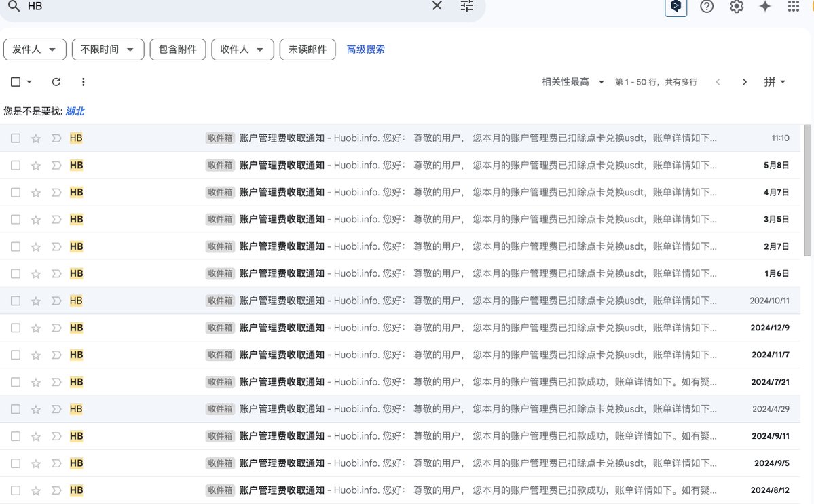
Task: Check the 1月6日 email checkbox
Action: point(16,274)
